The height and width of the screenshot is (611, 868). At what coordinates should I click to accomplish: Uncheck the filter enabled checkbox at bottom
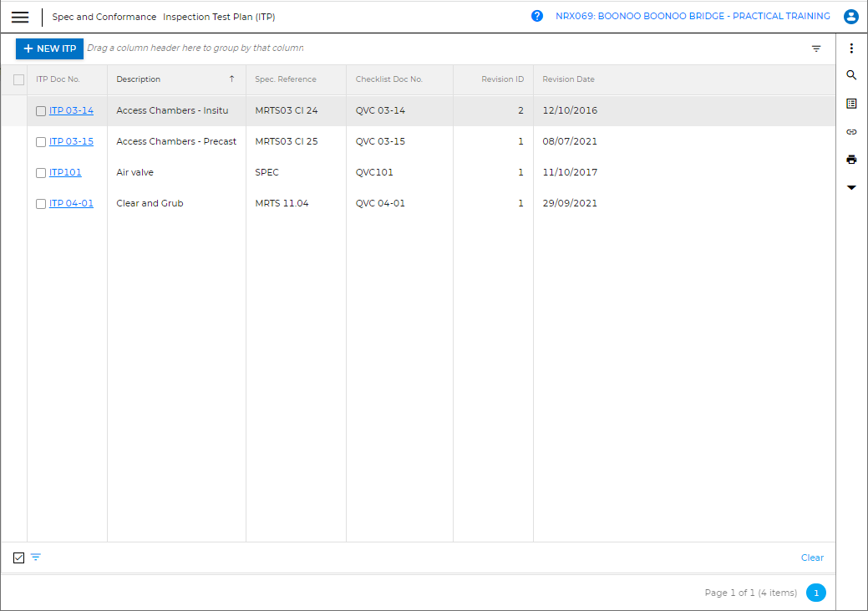[19, 558]
